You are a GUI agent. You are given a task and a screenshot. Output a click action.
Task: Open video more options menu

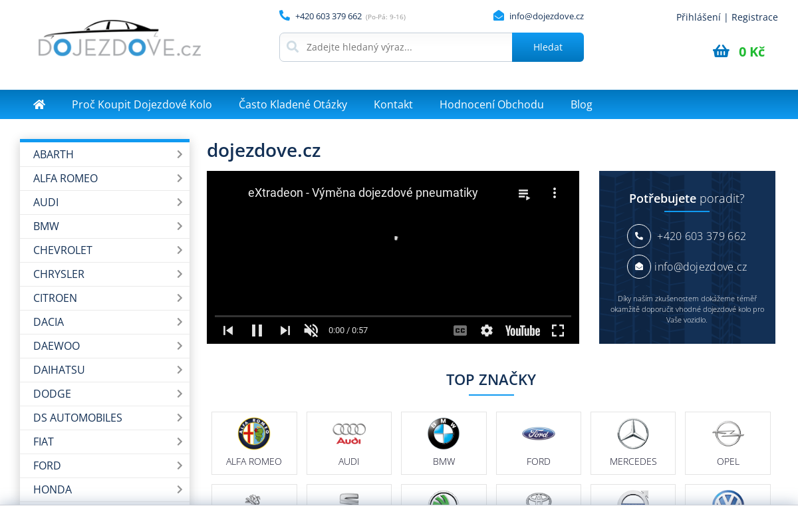[x=555, y=193]
